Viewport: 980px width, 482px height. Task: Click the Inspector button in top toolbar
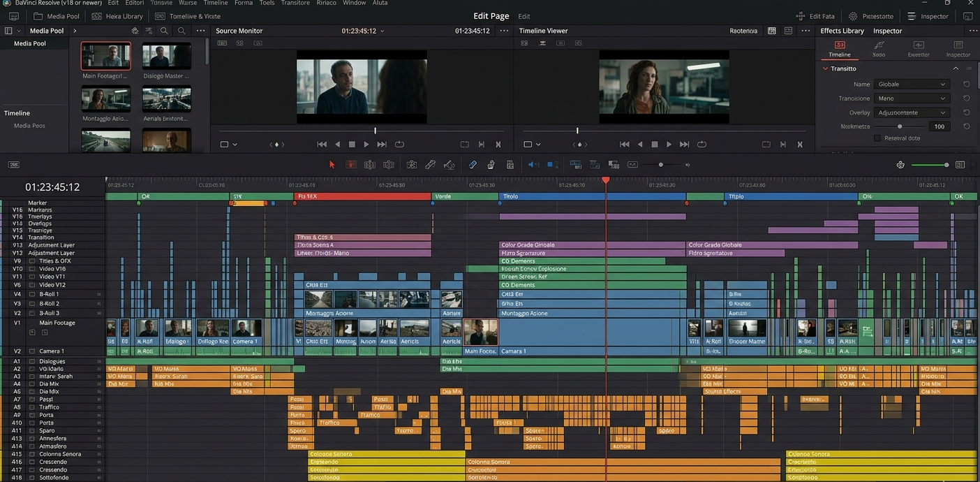tap(928, 16)
